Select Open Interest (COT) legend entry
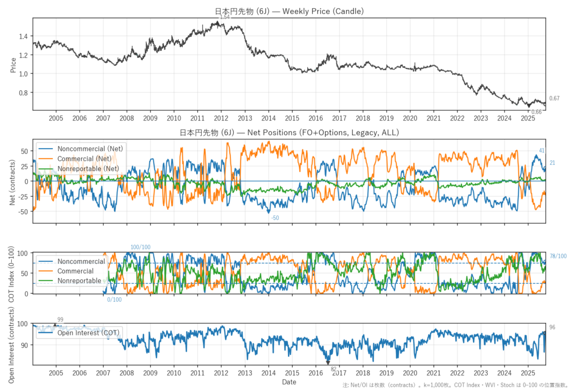Screen dimensions: 574x392 coord(89,333)
